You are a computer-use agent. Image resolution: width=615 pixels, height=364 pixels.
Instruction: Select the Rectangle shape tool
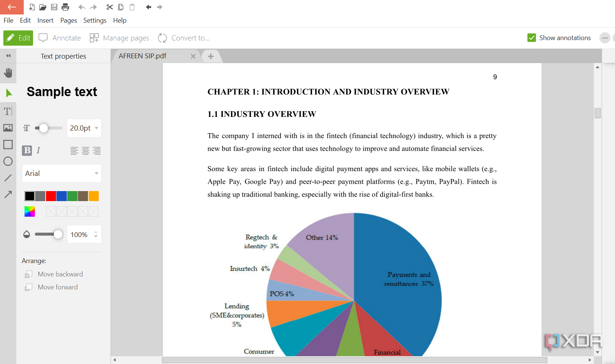[x=8, y=144]
